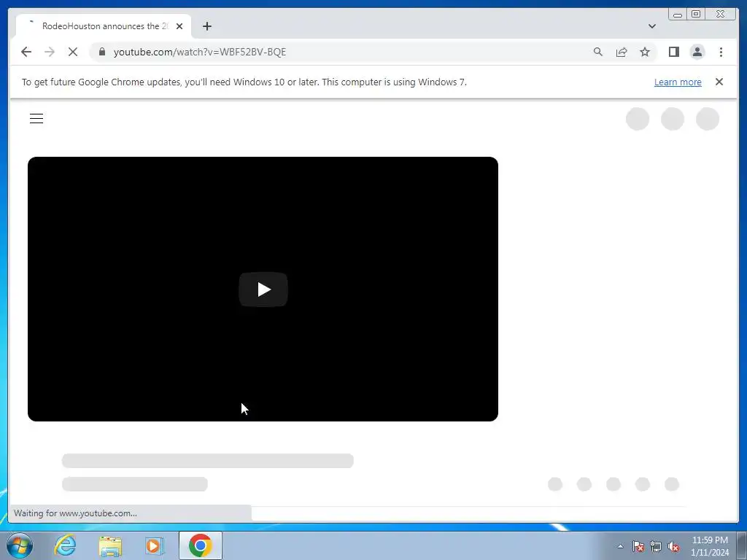Toggle the Chrome side panel icon

point(673,52)
